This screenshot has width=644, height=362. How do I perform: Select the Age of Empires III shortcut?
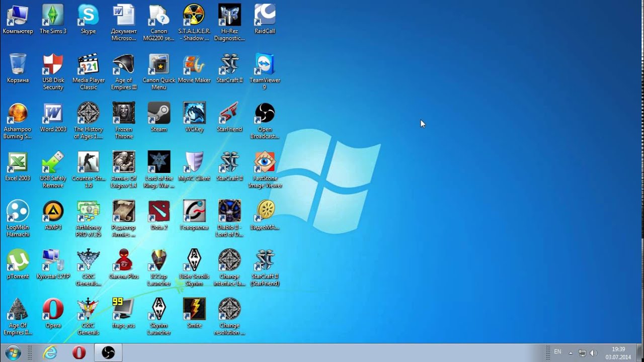click(x=124, y=72)
